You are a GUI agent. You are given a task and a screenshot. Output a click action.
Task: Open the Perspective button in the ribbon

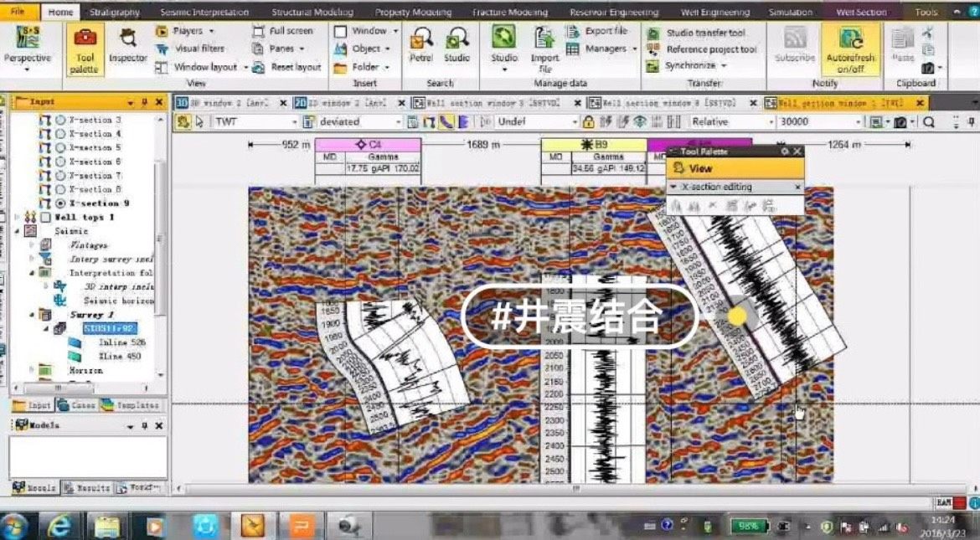(x=27, y=48)
